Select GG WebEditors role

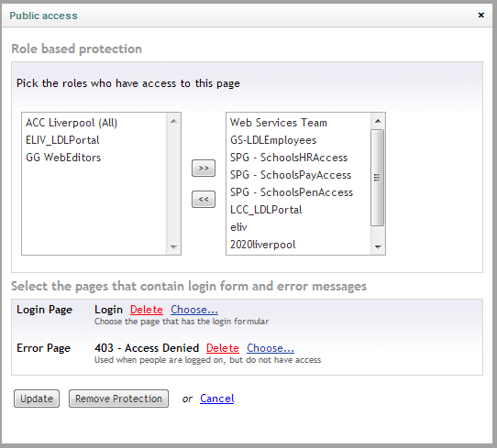click(x=63, y=158)
